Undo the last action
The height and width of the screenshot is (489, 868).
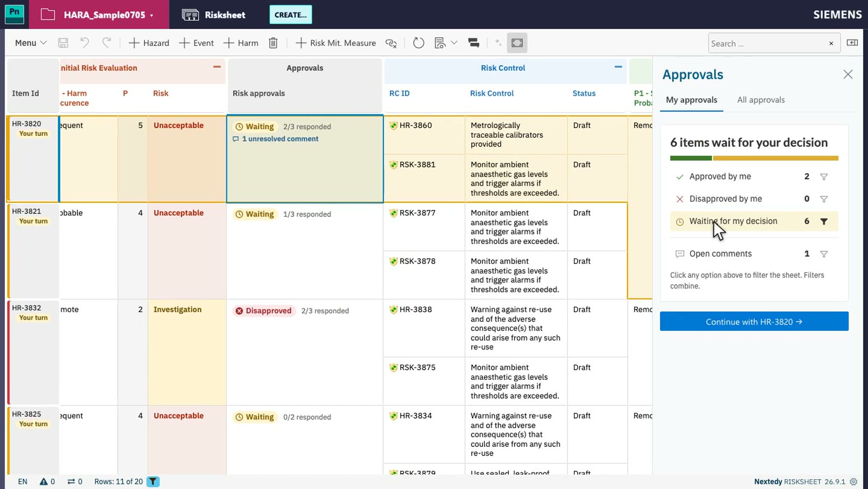point(85,43)
